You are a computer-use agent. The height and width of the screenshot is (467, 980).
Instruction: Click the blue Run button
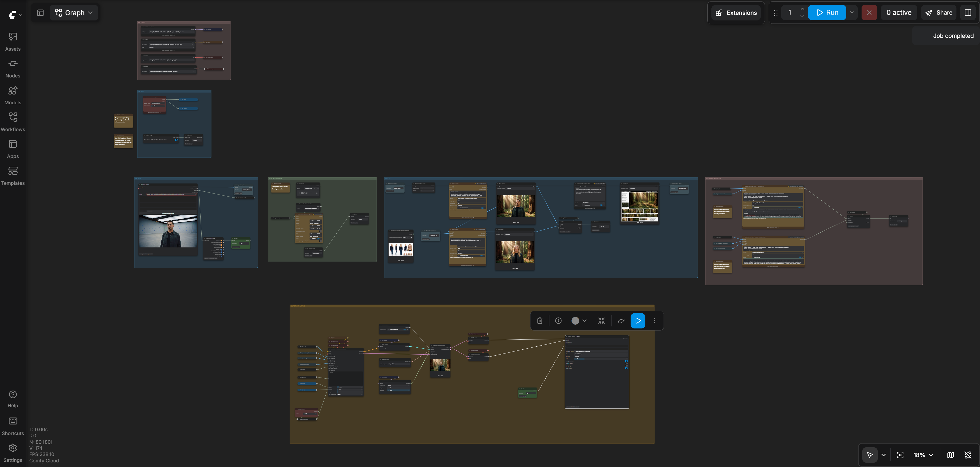827,13
